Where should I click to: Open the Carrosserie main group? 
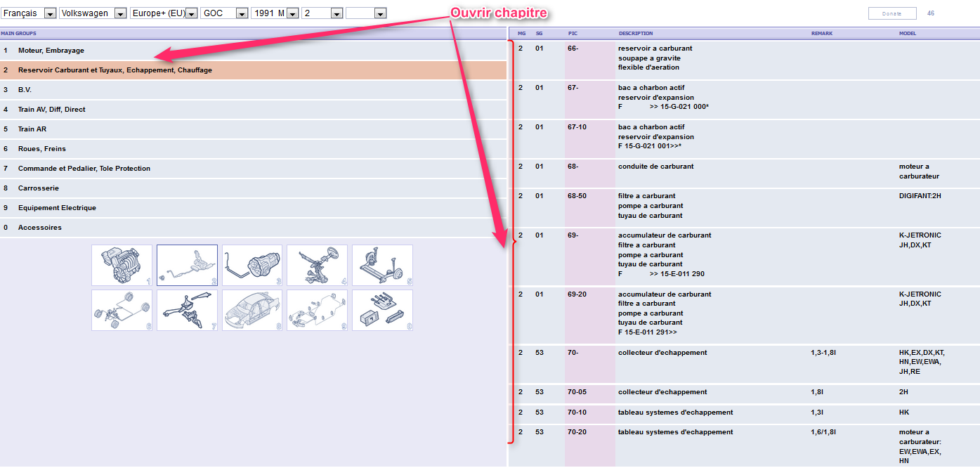[39, 188]
